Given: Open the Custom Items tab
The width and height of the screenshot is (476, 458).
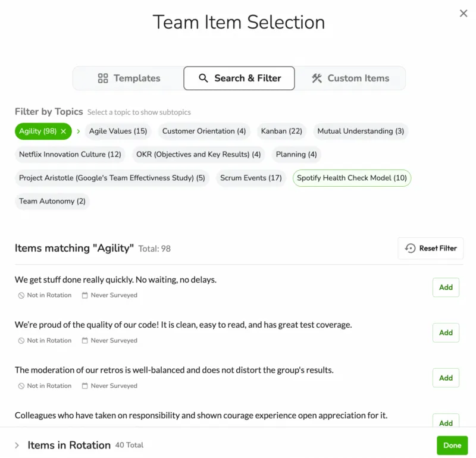Looking at the screenshot, I should coord(350,79).
